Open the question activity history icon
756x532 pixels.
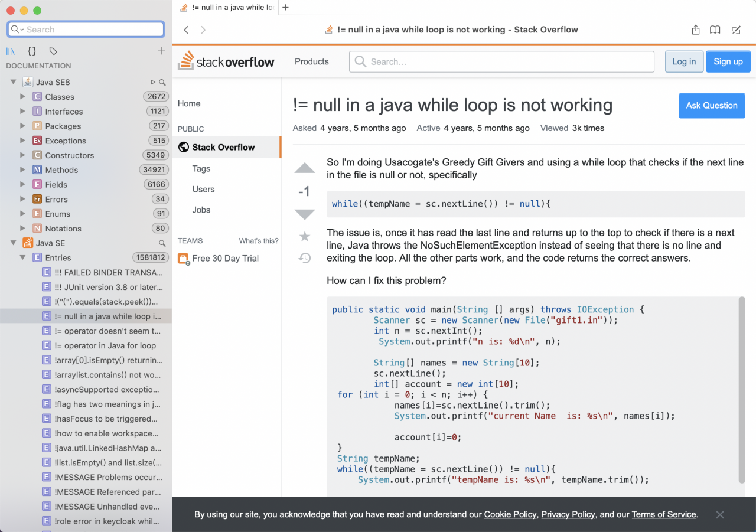pyautogui.click(x=305, y=258)
